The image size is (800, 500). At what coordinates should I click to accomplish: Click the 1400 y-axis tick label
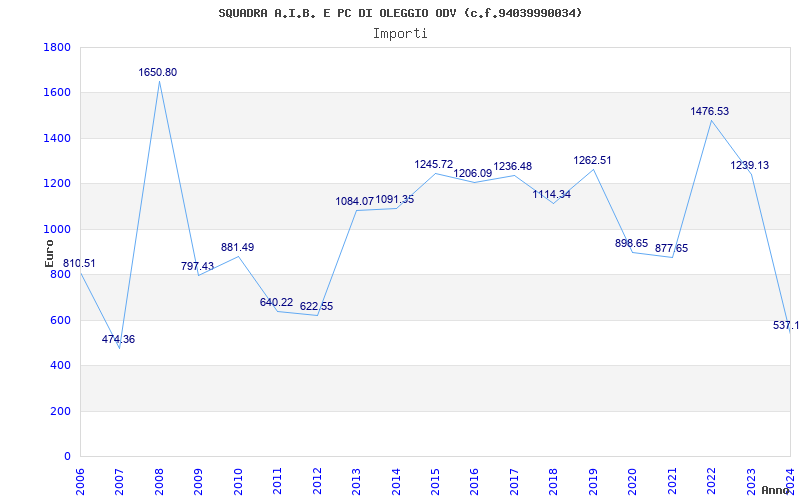point(57,138)
